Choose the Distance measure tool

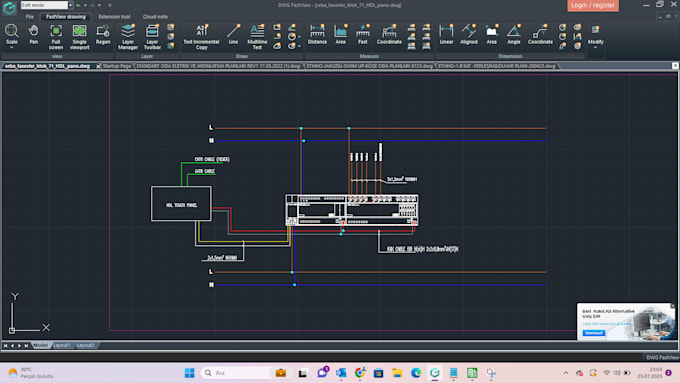tap(317, 34)
